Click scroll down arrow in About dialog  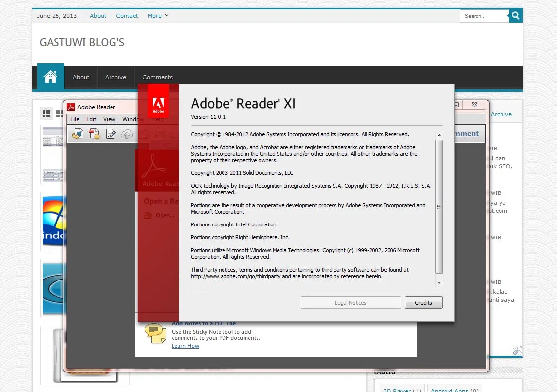coord(439,283)
